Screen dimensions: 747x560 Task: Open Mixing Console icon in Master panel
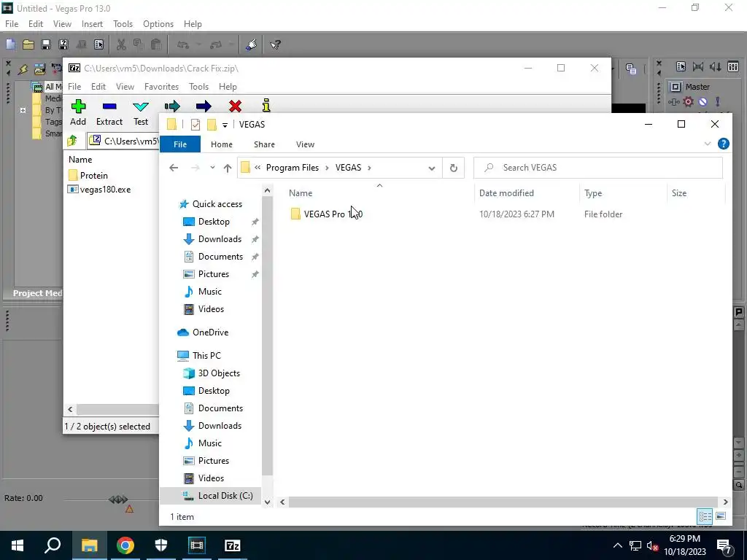coord(733,66)
